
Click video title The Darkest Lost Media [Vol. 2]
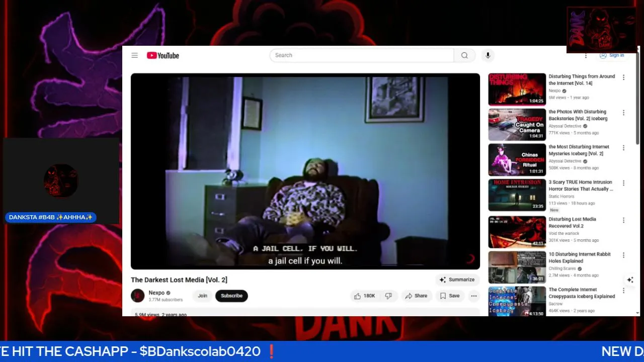[179, 280]
